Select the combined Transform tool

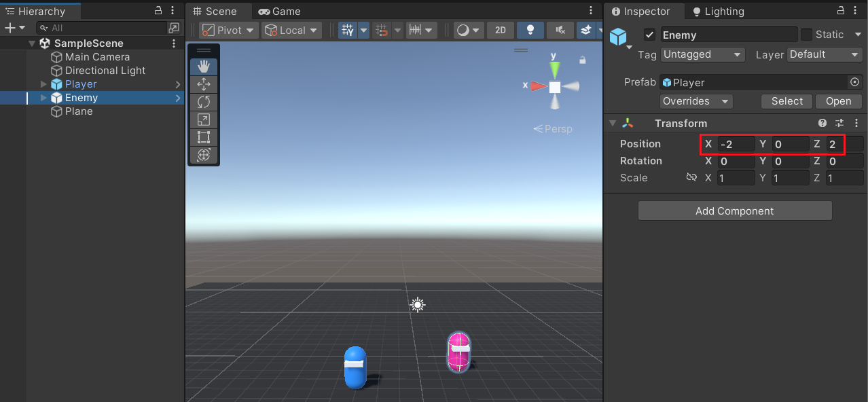(x=204, y=155)
